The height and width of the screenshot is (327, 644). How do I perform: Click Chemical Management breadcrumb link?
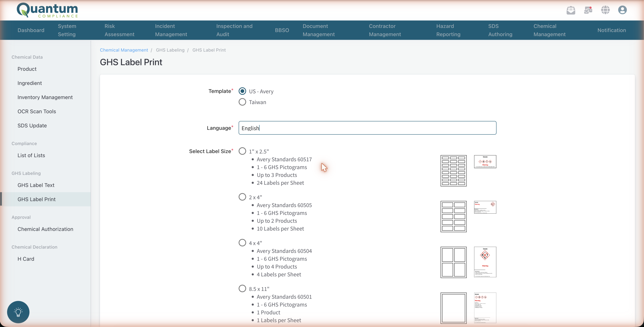124,50
